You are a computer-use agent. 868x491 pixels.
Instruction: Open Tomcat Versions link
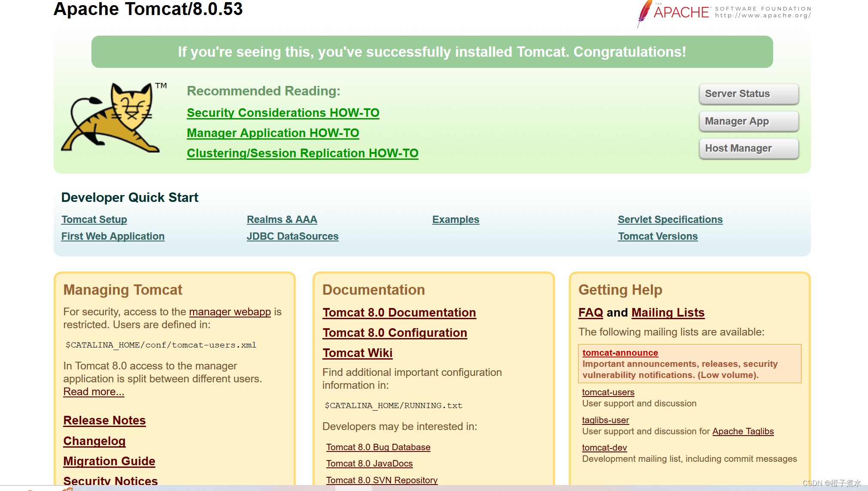click(658, 236)
